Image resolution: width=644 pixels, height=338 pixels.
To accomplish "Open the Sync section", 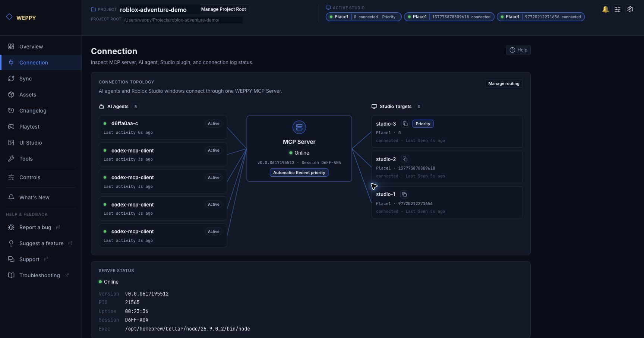I will click(41, 79).
